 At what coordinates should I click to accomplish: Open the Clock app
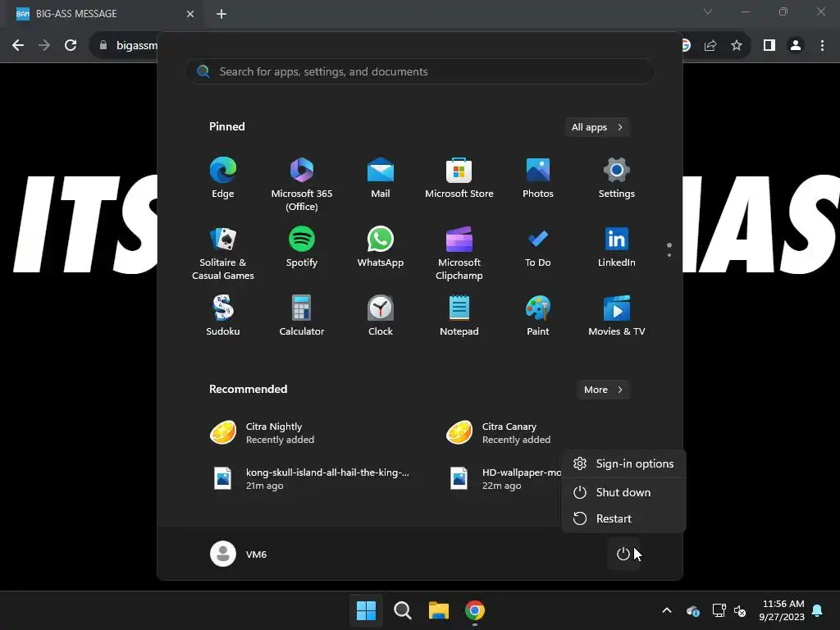381,316
